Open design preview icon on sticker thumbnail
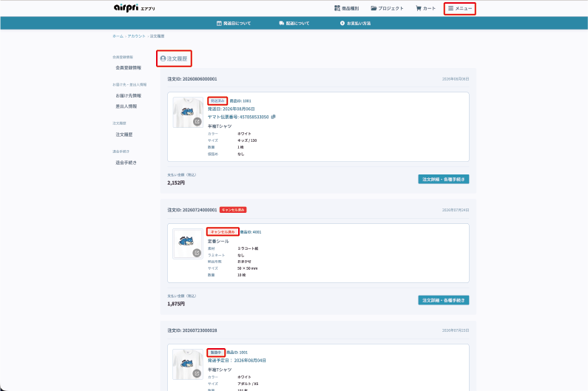 pyautogui.click(x=197, y=253)
